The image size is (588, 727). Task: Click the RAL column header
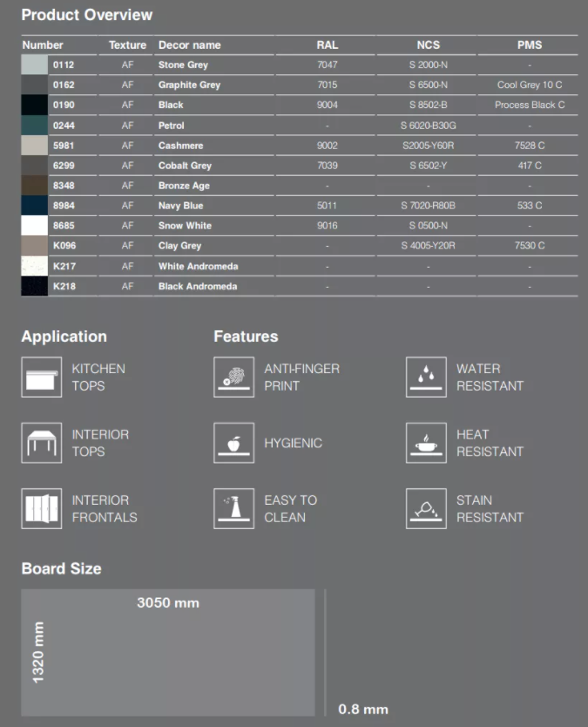[x=328, y=45]
